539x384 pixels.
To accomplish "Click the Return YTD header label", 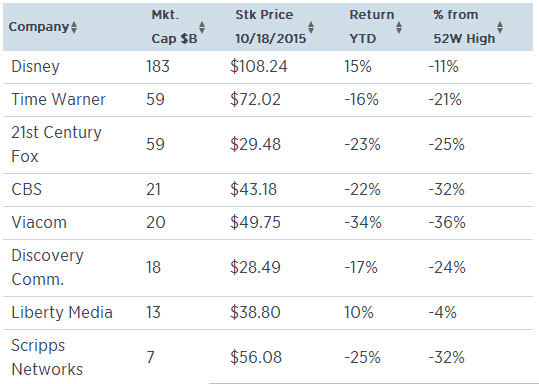I will tap(372, 26).
